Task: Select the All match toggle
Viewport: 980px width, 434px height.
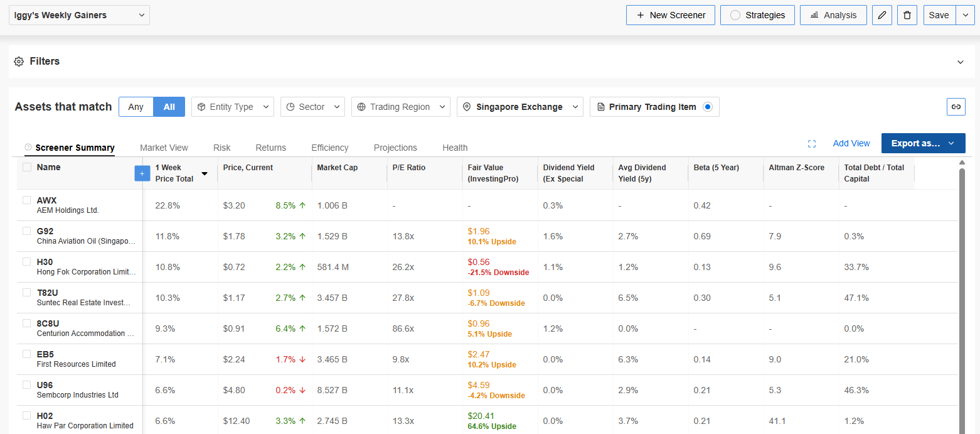Action: [x=169, y=107]
